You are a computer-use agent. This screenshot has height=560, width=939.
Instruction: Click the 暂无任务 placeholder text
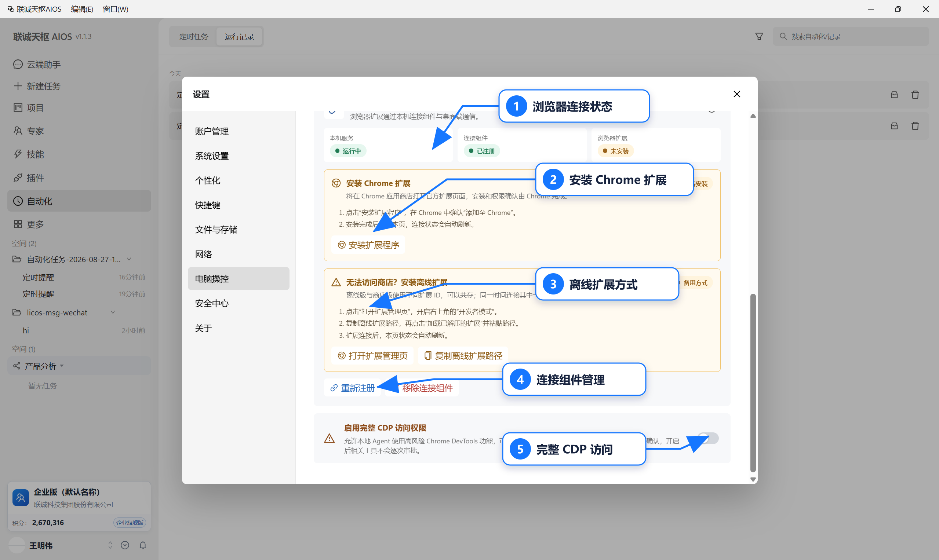pos(42,386)
